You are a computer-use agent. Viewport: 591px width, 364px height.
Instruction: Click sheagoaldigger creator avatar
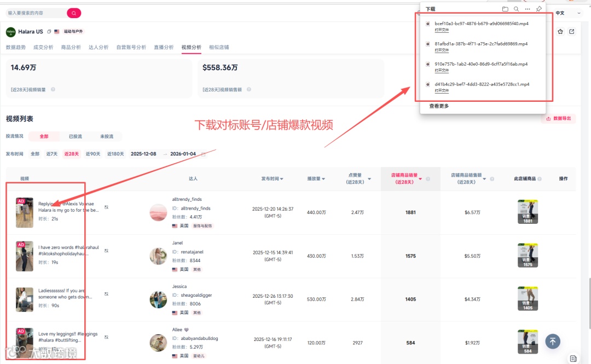(158, 299)
